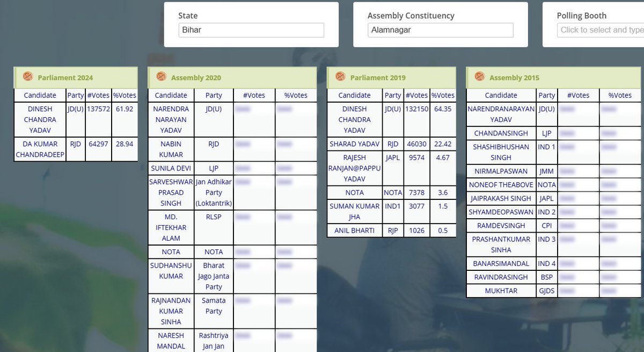Screen dimensions: 644x352
Task: Click the 9574 votes cell
Action: (416, 168)
